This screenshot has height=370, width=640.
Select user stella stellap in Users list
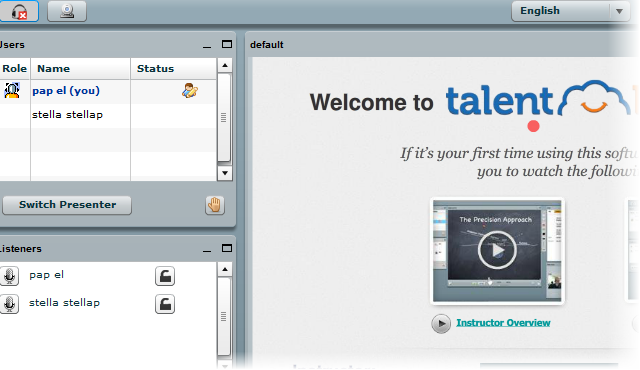point(67,115)
